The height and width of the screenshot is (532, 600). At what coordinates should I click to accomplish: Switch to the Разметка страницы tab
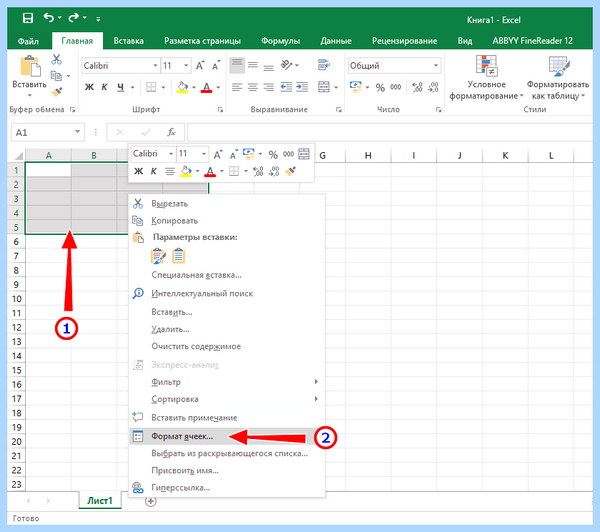(x=202, y=41)
